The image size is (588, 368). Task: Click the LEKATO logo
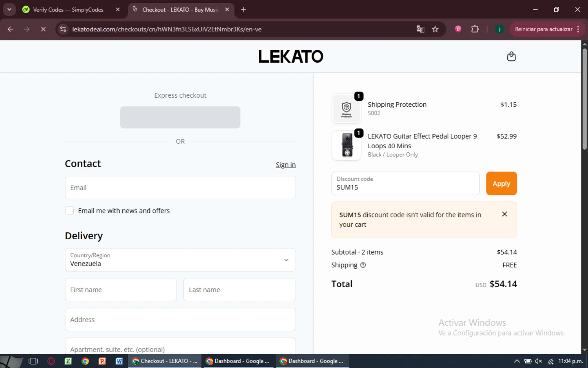tap(290, 56)
